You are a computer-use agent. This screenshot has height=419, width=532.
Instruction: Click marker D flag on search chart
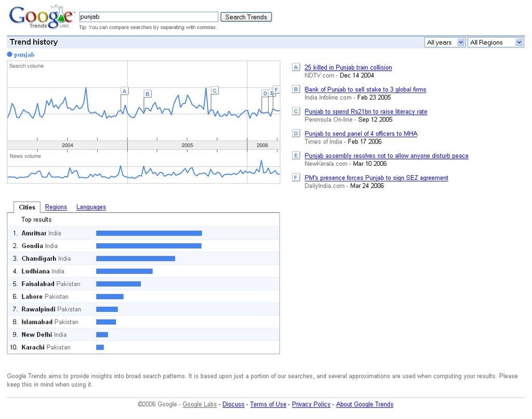click(265, 94)
